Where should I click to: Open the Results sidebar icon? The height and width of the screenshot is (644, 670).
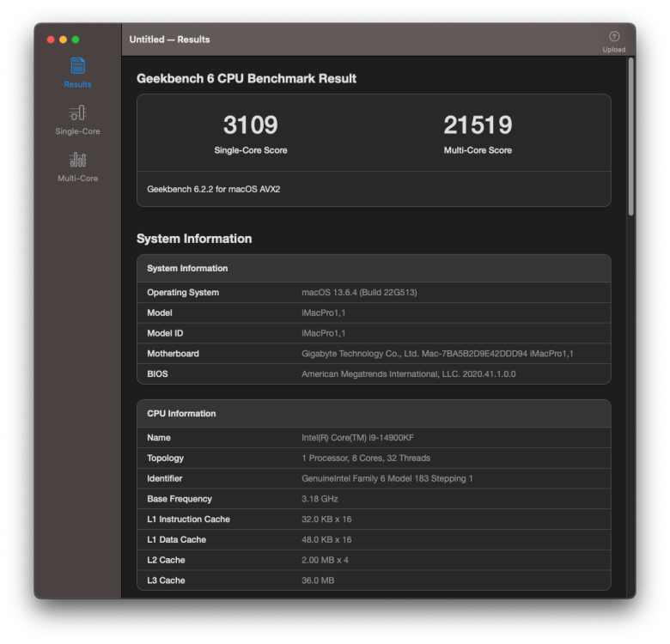click(x=78, y=66)
